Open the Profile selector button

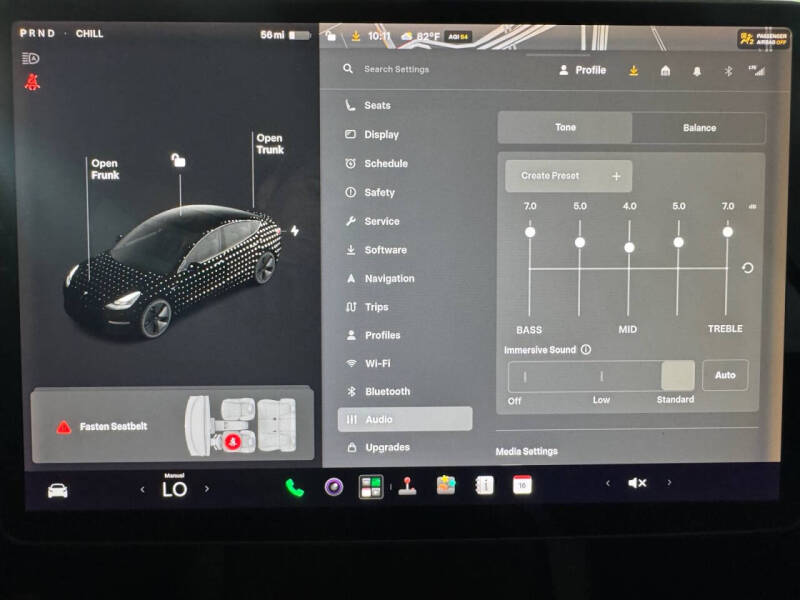point(582,70)
